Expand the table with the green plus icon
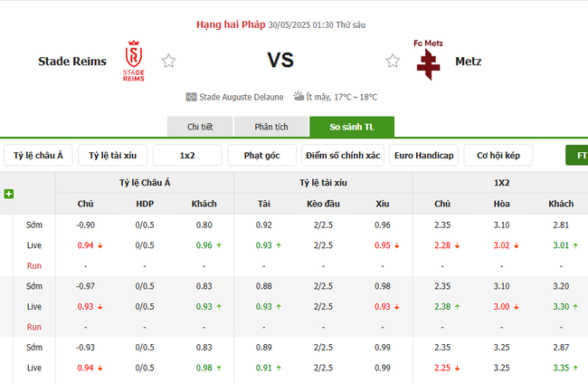 click(x=9, y=194)
